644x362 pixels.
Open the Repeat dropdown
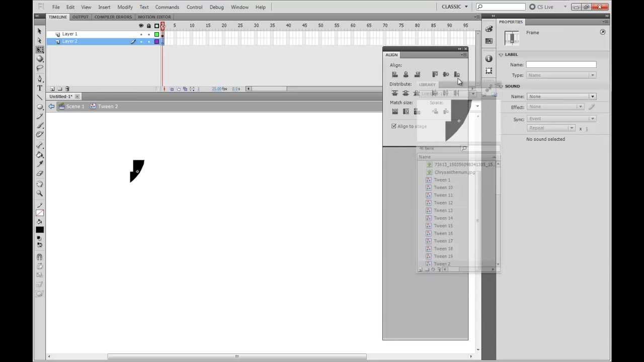[x=551, y=128]
